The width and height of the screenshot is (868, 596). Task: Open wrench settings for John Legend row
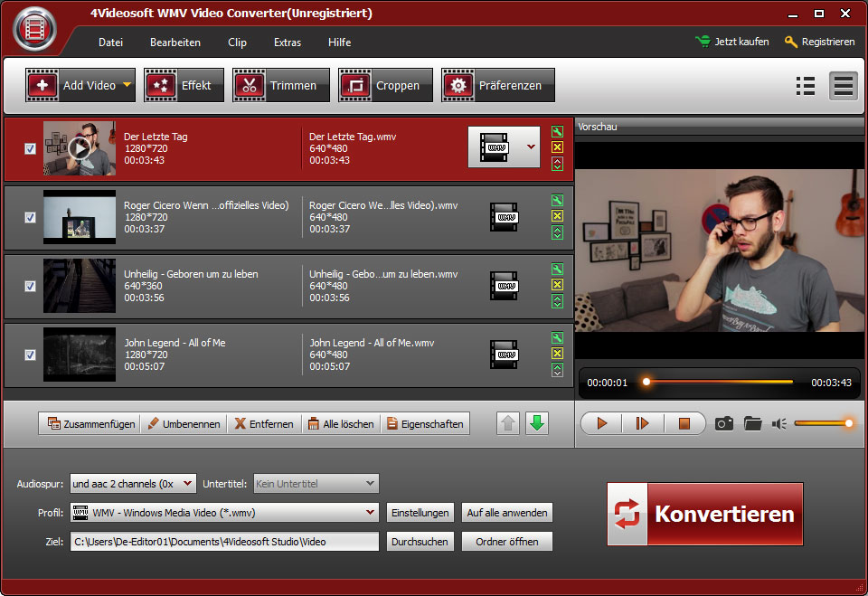coord(558,338)
